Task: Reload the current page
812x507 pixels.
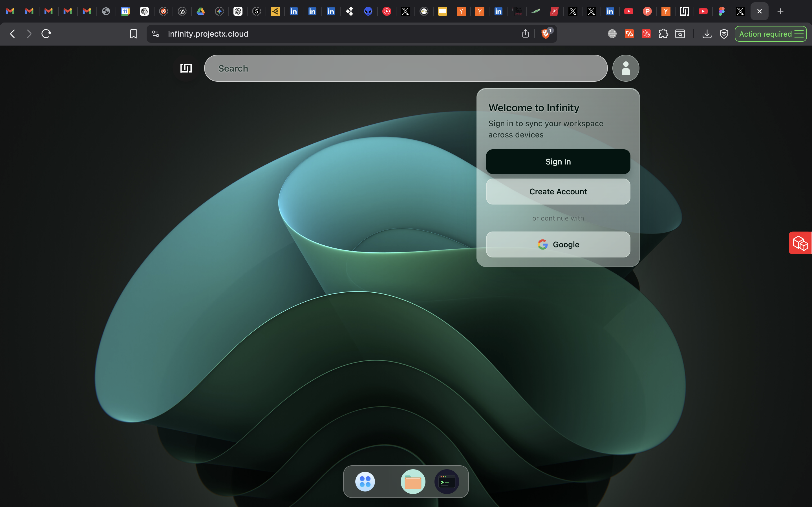Action: pyautogui.click(x=46, y=34)
